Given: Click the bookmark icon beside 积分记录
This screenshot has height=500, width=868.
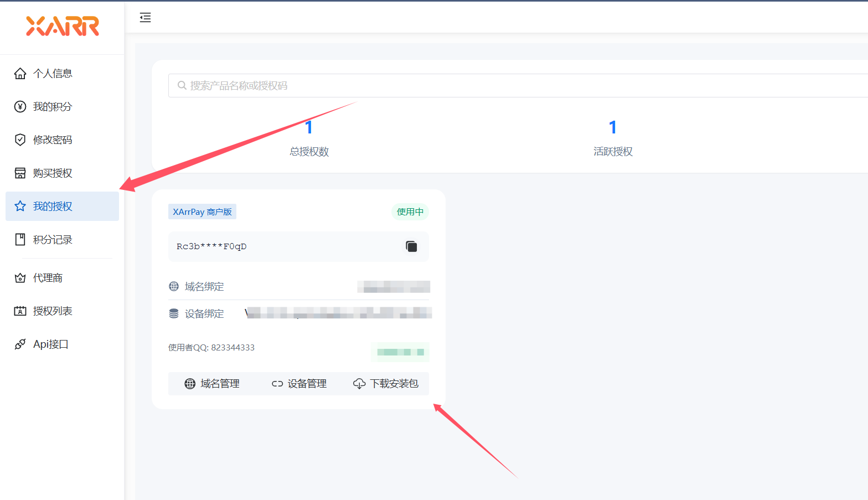Looking at the screenshot, I should tap(20, 239).
